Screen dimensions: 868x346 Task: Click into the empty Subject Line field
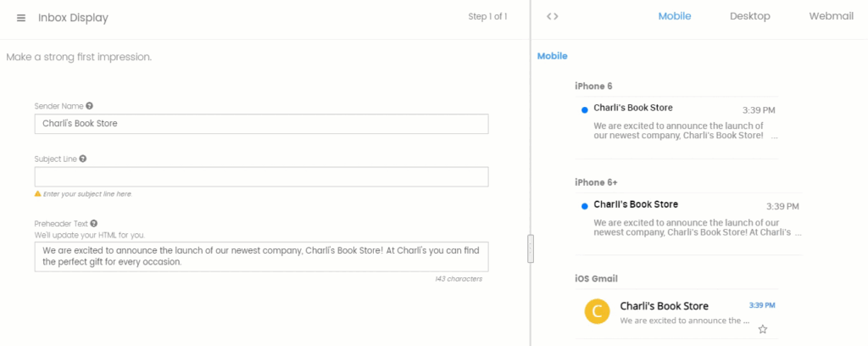261,176
